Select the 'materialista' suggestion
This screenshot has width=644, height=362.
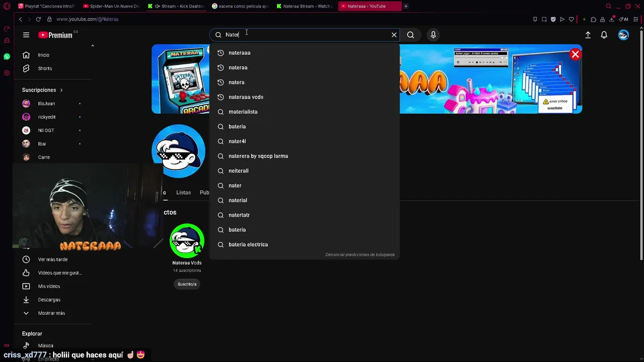[x=304, y=112]
